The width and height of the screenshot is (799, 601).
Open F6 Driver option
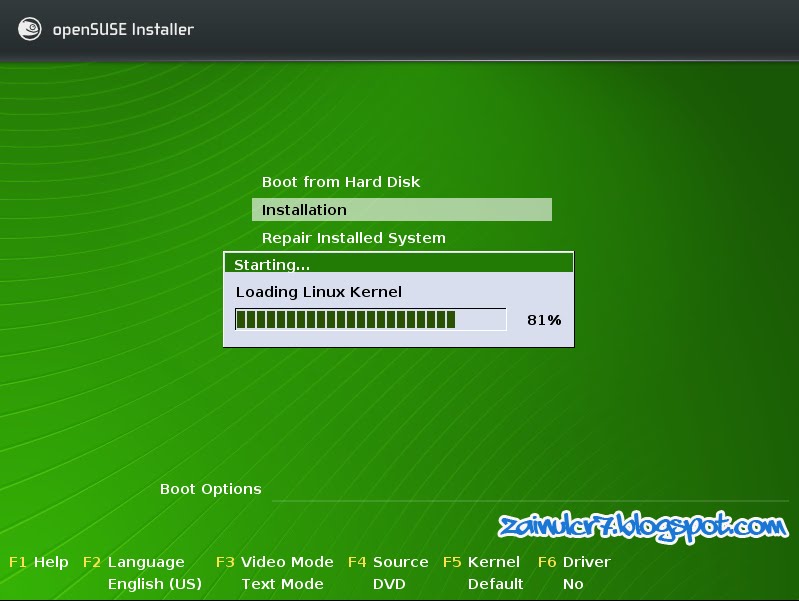[x=574, y=562]
